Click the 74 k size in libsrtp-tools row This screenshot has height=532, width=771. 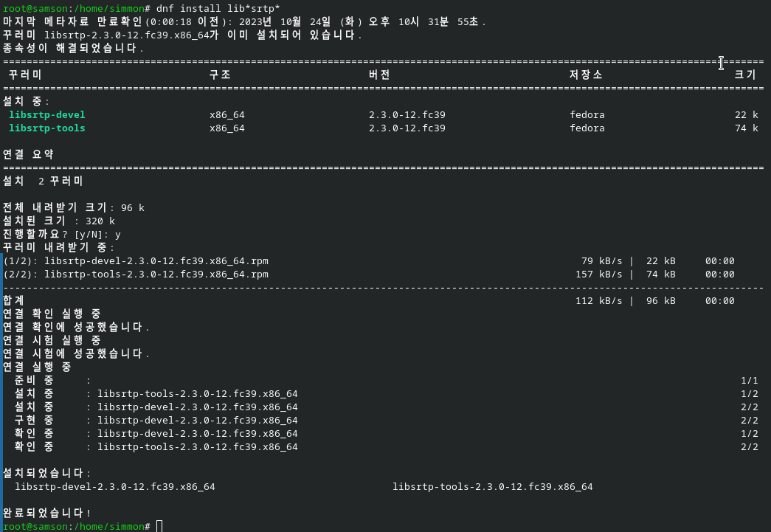747,128
